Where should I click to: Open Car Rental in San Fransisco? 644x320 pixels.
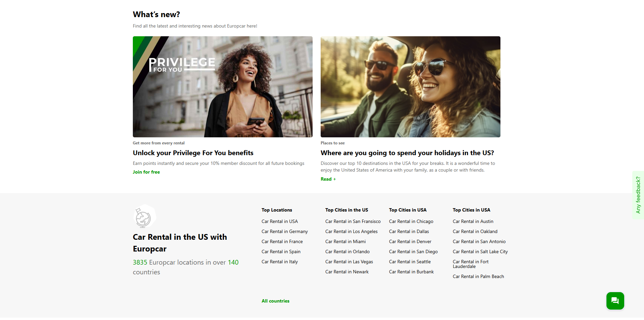coord(353,221)
